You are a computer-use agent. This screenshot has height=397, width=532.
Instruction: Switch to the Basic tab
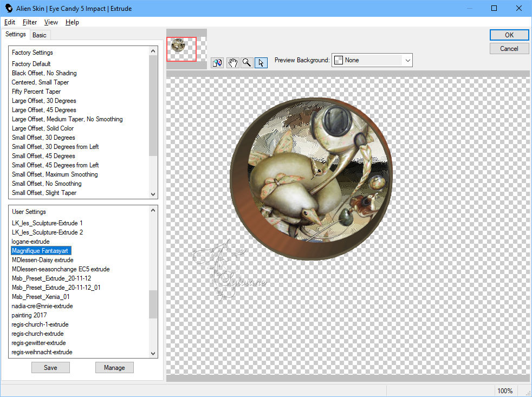40,35
